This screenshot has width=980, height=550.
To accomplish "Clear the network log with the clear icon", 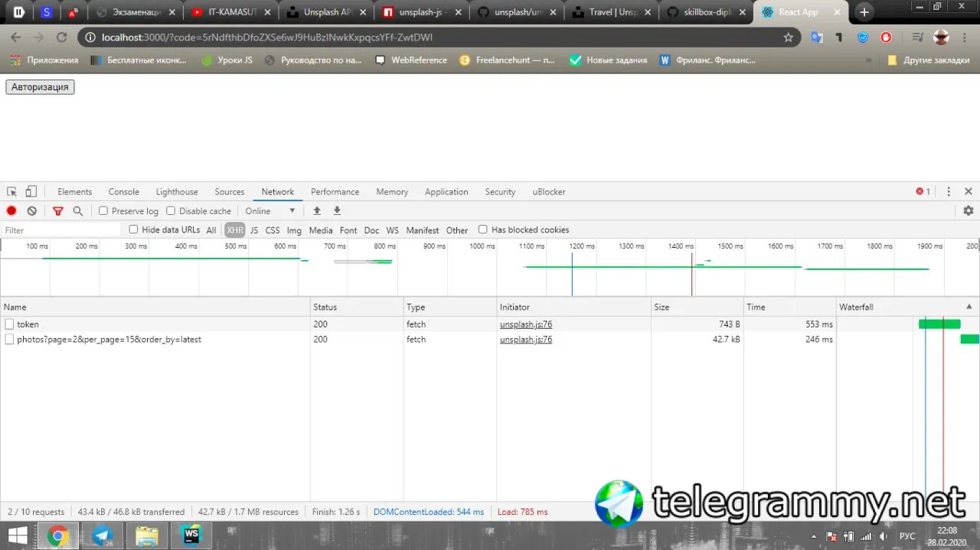I will 32,211.
